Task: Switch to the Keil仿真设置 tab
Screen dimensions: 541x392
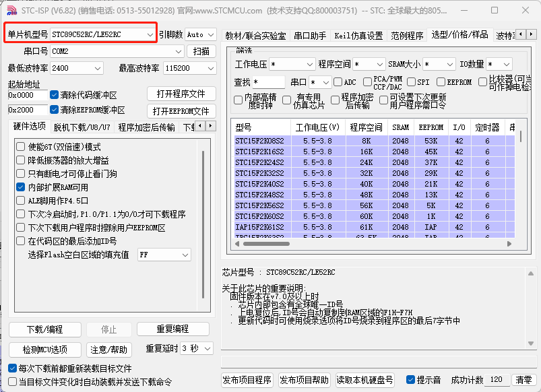Action: [x=358, y=36]
